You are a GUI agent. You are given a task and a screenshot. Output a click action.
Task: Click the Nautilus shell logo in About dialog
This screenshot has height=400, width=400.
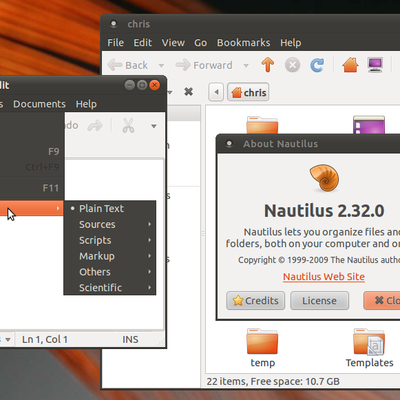coord(324,178)
